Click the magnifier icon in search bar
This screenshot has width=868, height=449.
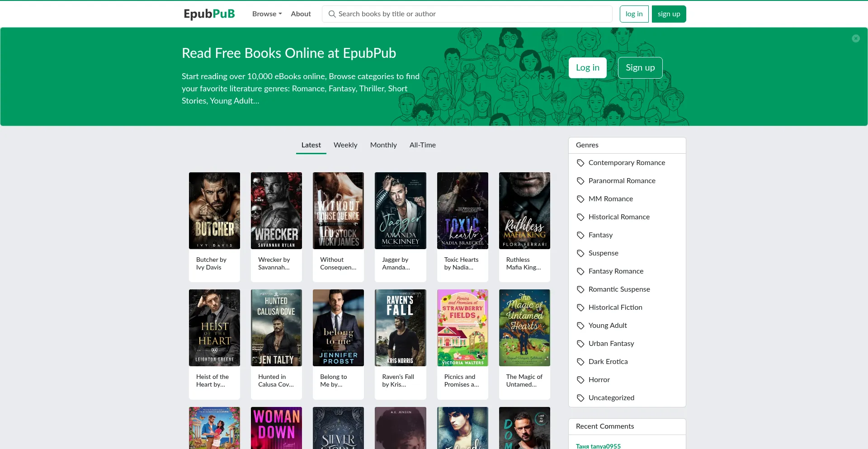pyautogui.click(x=332, y=14)
